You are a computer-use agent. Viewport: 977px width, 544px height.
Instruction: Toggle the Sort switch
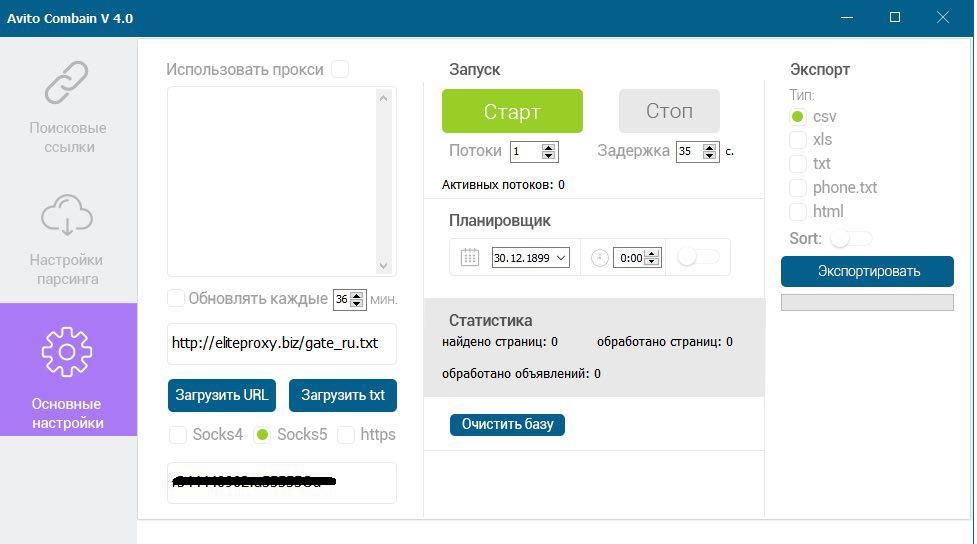coord(851,238)
